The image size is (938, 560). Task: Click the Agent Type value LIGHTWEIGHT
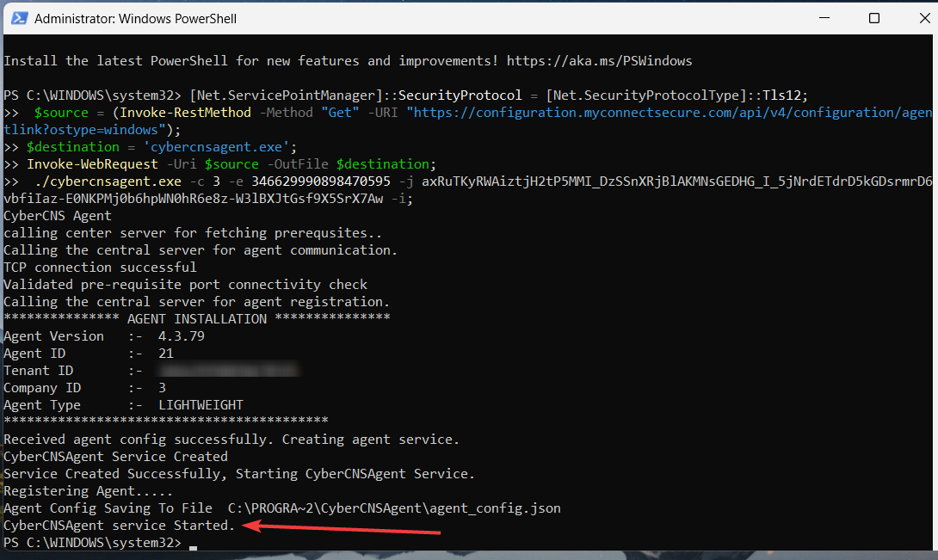[x=201, y=405]
